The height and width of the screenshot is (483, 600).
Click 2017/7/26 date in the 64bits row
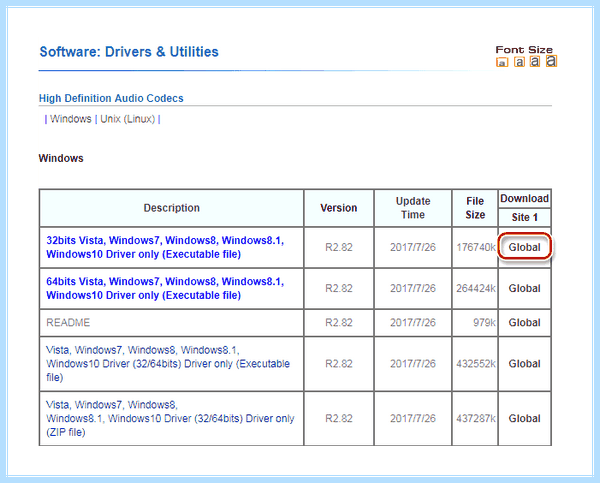(x=413, y=288)
